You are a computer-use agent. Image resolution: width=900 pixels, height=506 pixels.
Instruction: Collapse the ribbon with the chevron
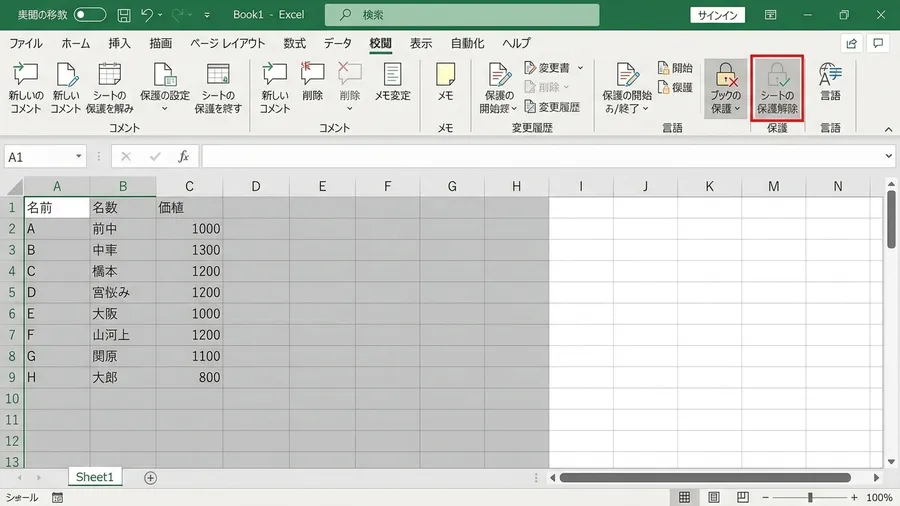(889, 129)
